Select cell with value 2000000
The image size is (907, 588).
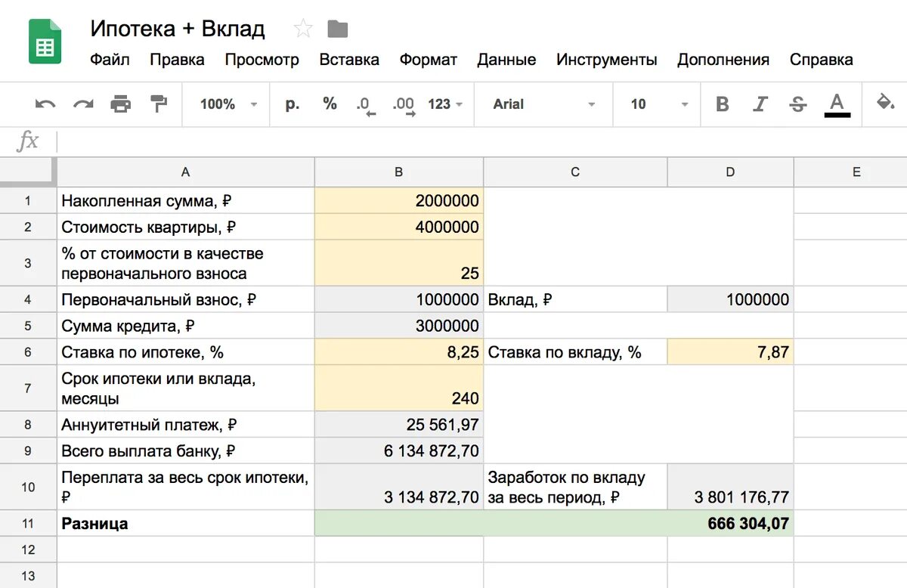pos(399,200)
